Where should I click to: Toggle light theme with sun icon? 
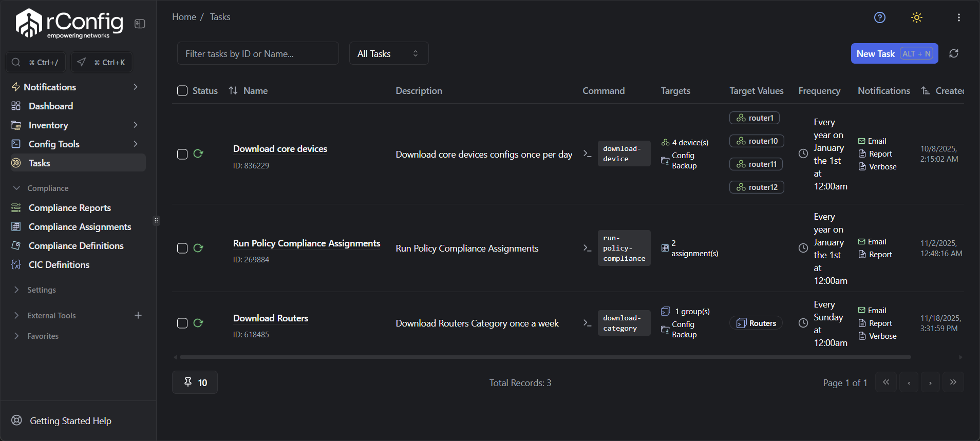coord(917,17)
